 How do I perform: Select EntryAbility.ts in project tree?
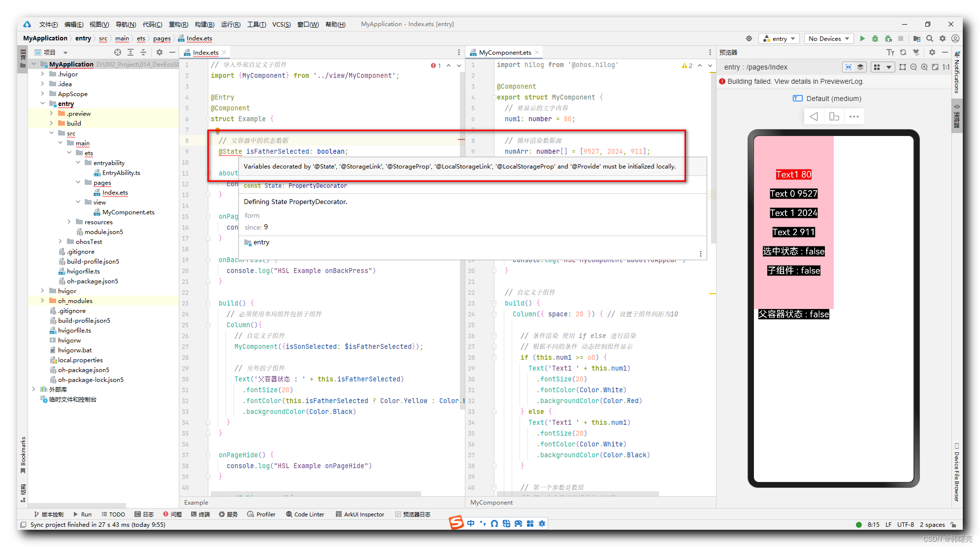click(121, 172)
